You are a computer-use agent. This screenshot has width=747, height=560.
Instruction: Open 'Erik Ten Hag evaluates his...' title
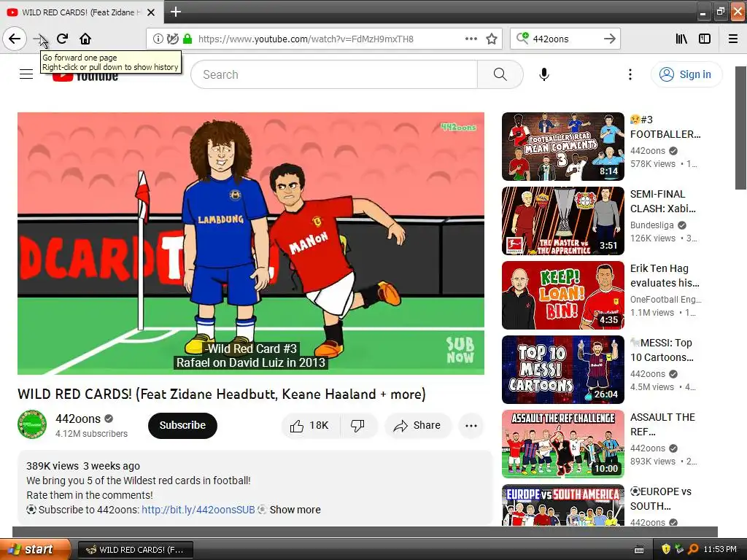(x=665, y=276)
